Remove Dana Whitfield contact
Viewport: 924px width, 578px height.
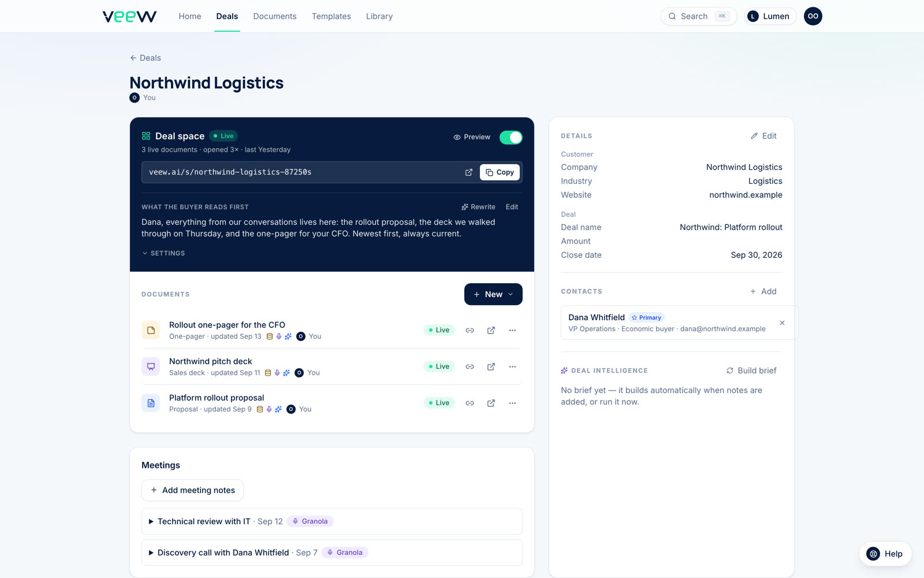click(782, 323)
